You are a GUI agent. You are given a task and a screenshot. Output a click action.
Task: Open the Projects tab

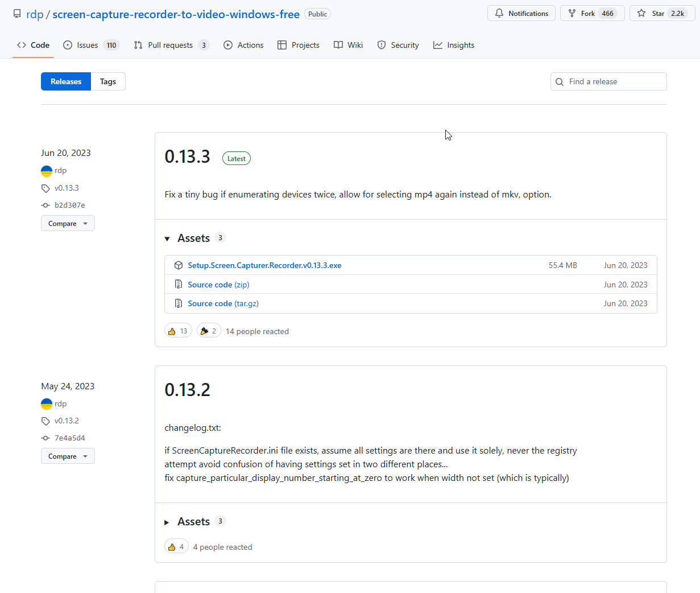click(298, 45)
